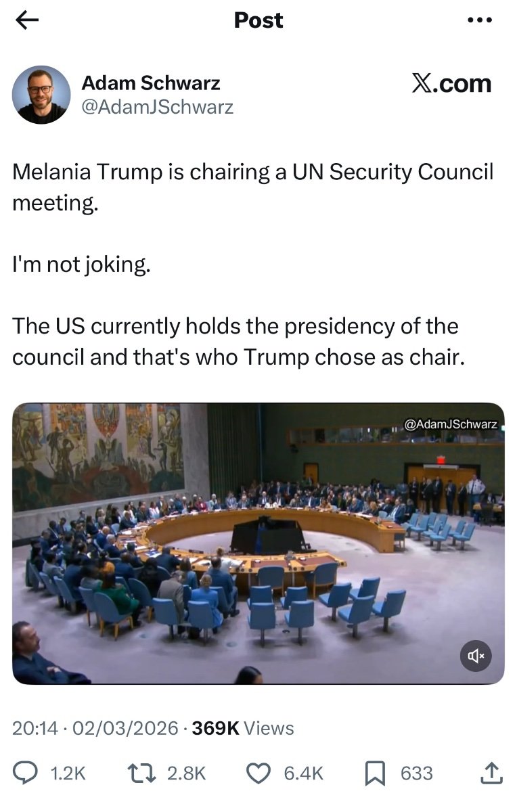Image resolution: width=517 pixels, height=812 pixels.
Task: Click the 633 bookmarks count
Action: click(417, 773)
